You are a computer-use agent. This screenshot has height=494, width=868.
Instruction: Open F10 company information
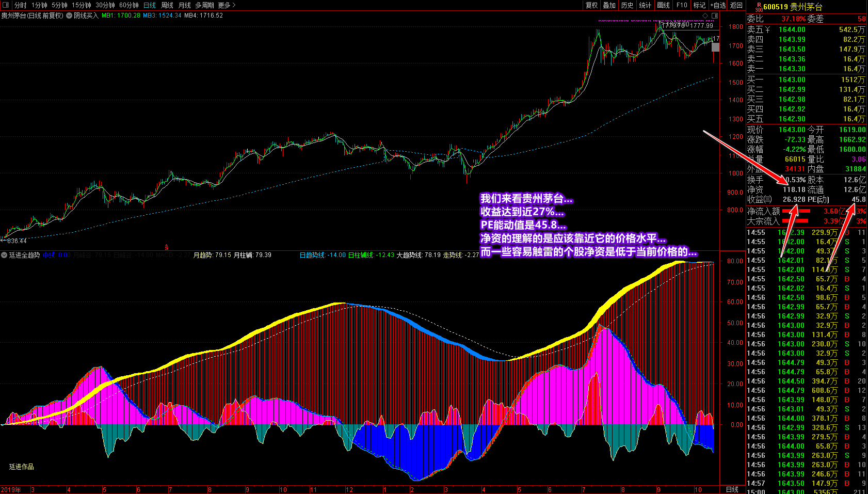point(682,5)
